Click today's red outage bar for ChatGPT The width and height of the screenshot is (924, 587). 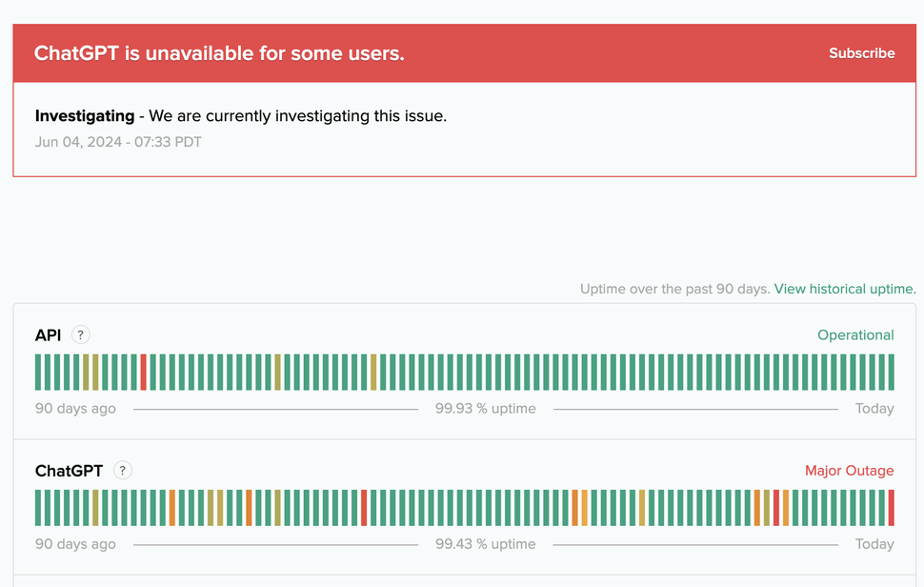pyautogui.click(x=890, y=507)
